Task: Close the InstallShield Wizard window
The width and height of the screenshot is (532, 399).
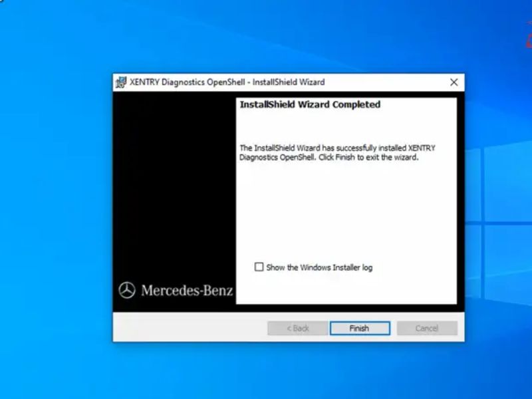Action: (454, 82)
